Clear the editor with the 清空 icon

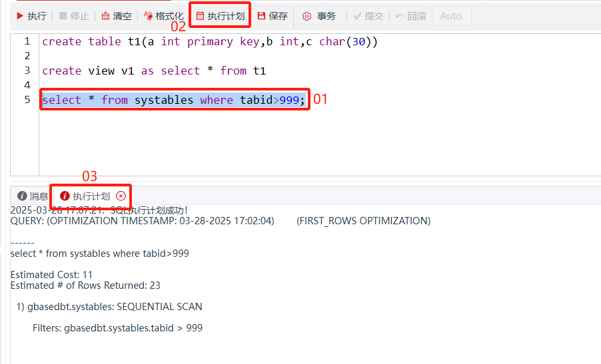105,16
